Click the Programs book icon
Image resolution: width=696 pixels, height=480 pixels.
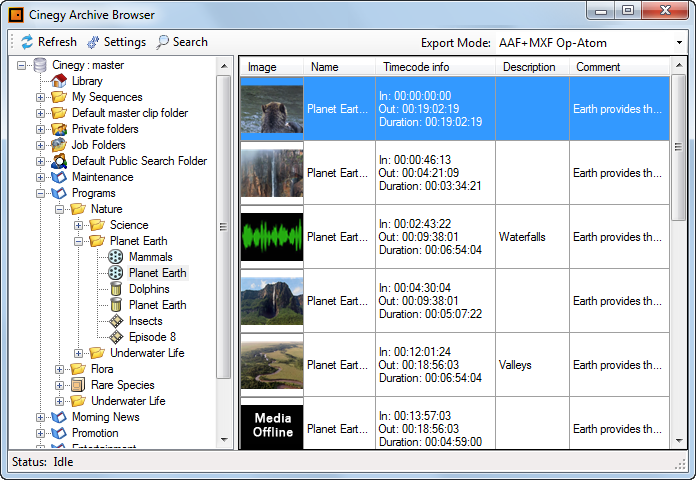click(x=59, y=193)
